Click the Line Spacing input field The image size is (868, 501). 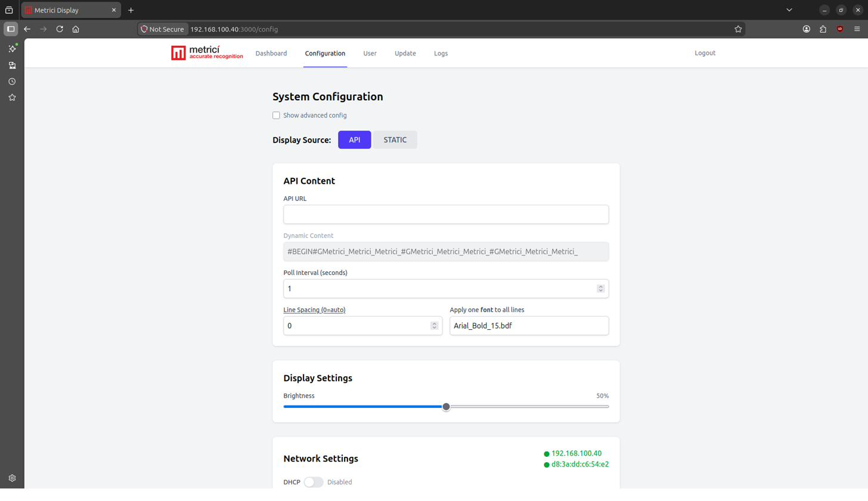click(x=362, y=326)
